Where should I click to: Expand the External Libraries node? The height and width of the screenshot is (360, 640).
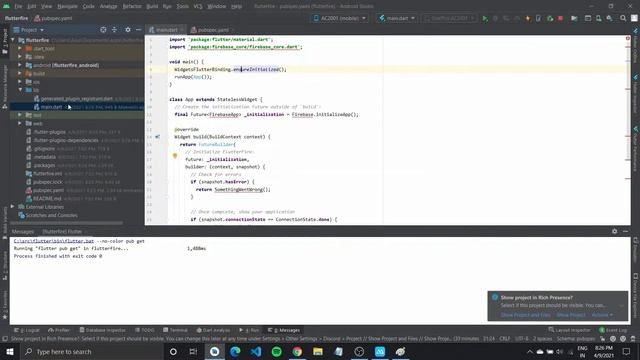click(13, 207)
